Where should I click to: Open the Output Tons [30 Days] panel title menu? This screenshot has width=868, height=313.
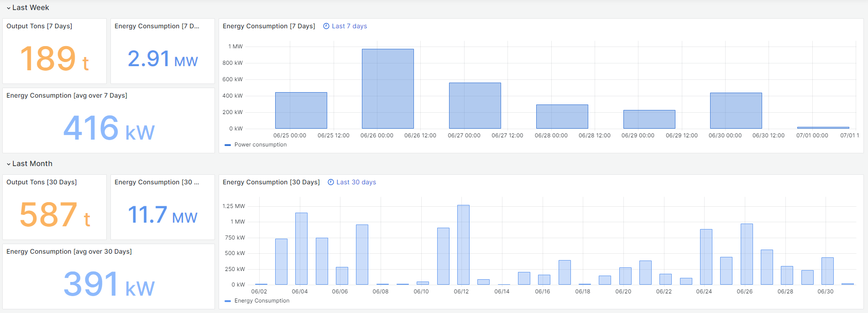pyautogui.click(x=42, y=183)
